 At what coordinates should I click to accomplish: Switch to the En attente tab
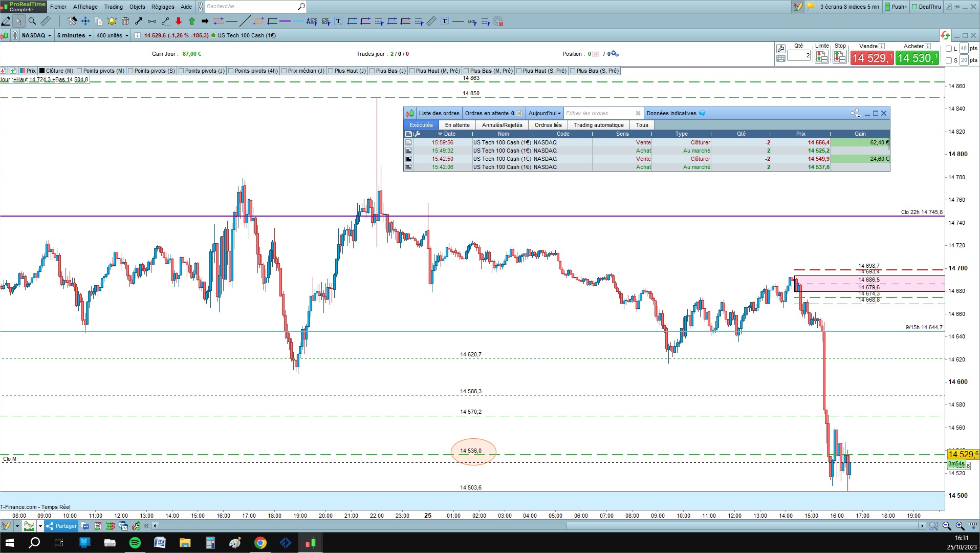click(x=457, y=125)
